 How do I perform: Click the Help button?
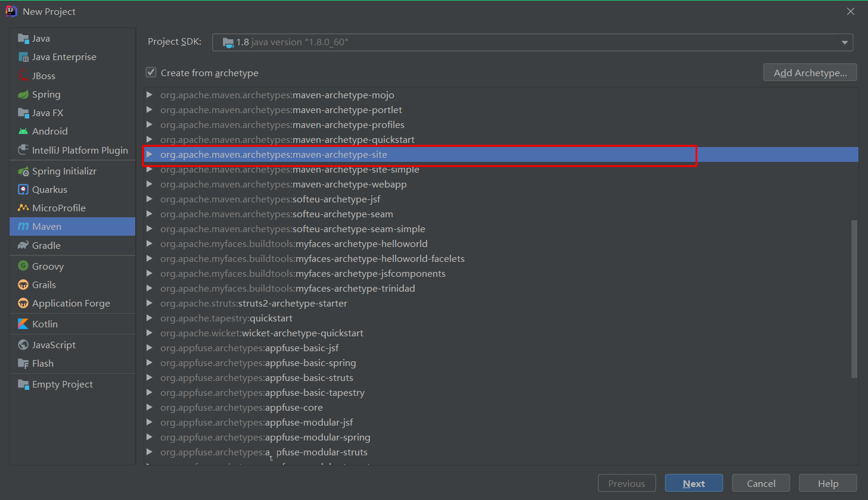click(827, 483)
